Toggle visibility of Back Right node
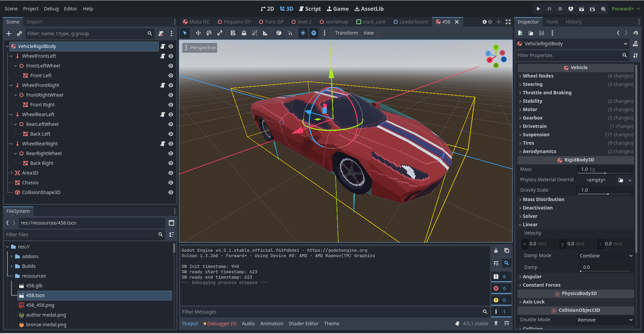 point(171,163)
